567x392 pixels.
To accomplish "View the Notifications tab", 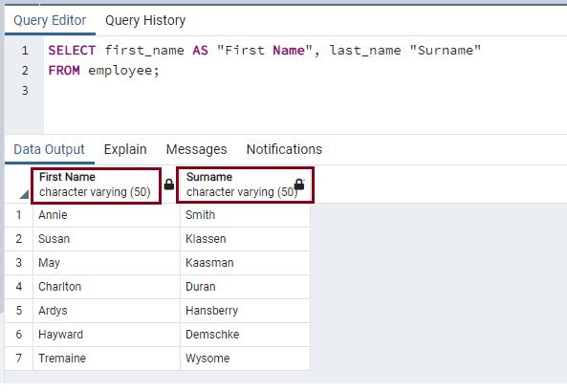I will (284, 149).
